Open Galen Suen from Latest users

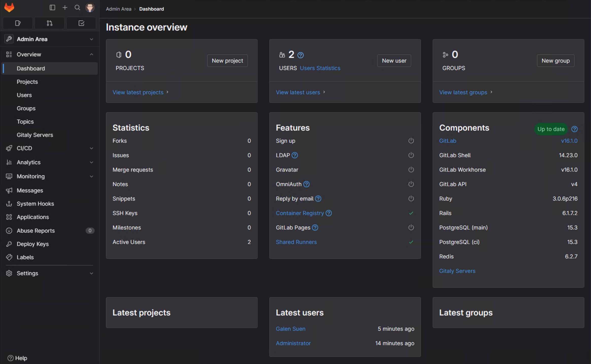tap(290, 329)
